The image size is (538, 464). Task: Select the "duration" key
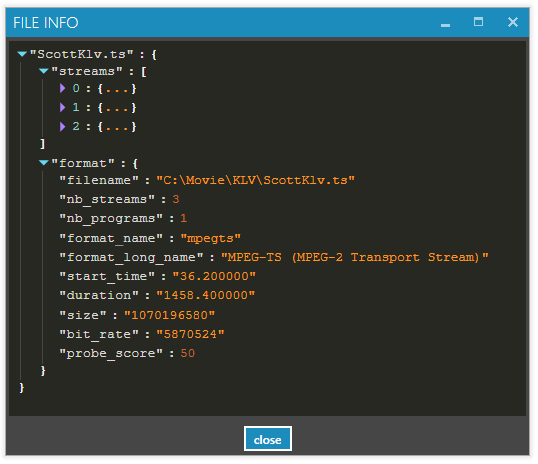click(x=99, y=295)
